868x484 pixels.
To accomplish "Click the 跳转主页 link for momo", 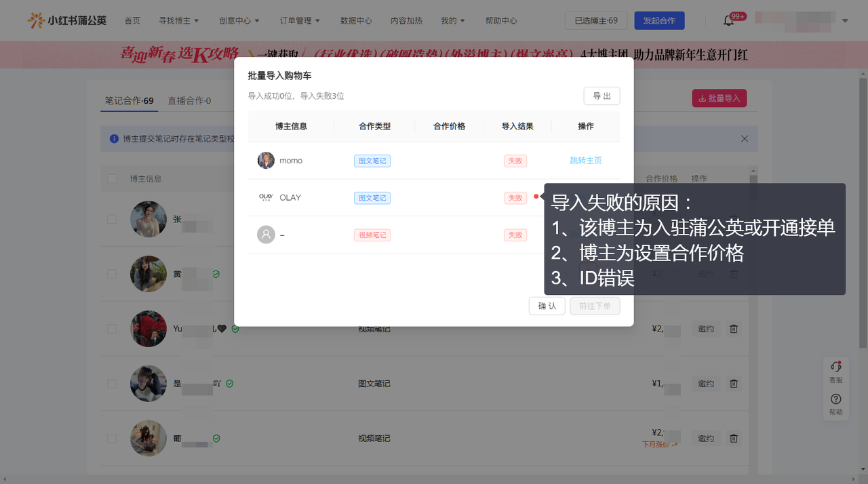I will click(585, 161).
